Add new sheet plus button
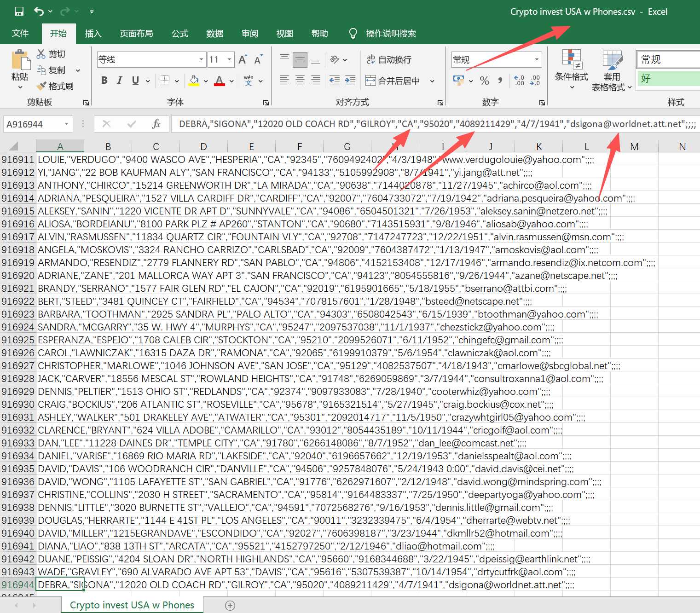The width and height of the screenshot is (700, 613). pos(230,606)
